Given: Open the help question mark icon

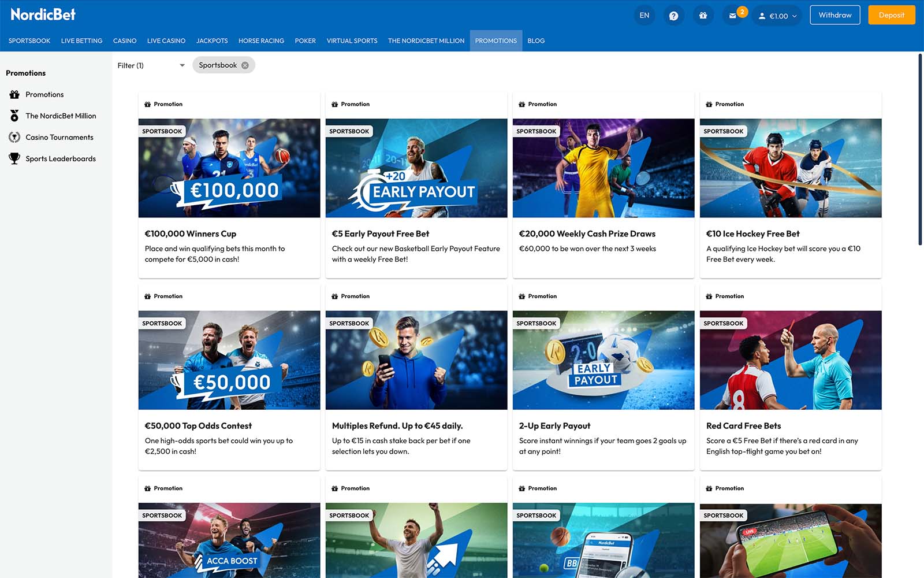Looking at the screenshot, I should [673, 16].
